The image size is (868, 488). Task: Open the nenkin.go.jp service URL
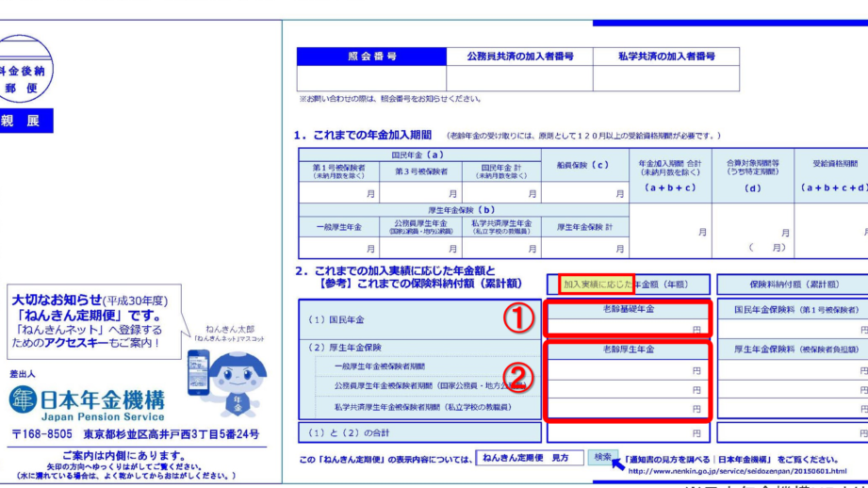[x=736, y=471]
